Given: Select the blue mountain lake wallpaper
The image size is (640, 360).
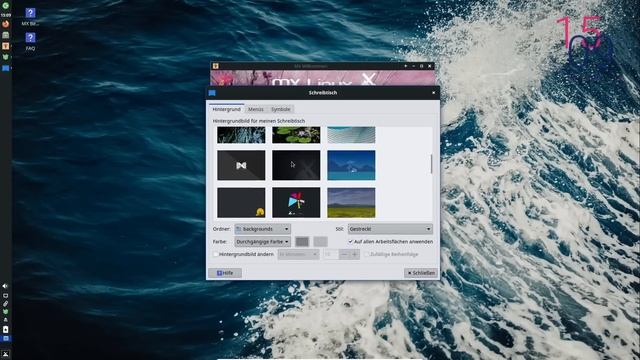Looking at the screenshot, I should point(351,165).
